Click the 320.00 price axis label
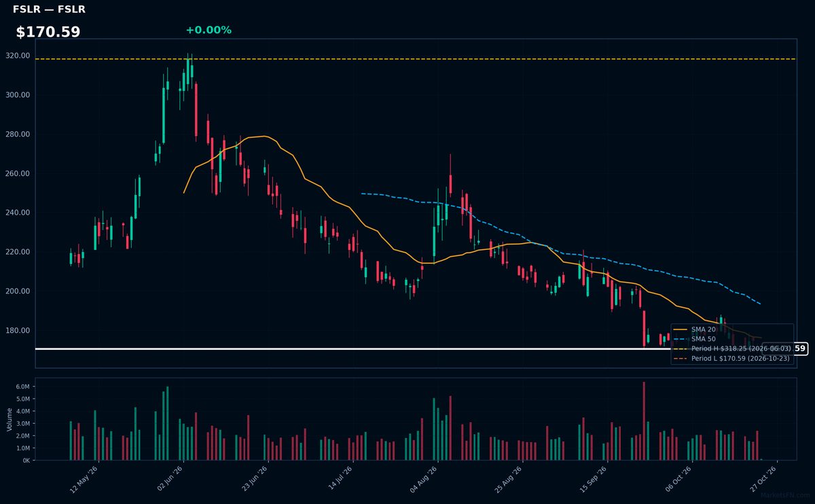Image resolution: width=815 pixels, height=504 pixels. 18,56
